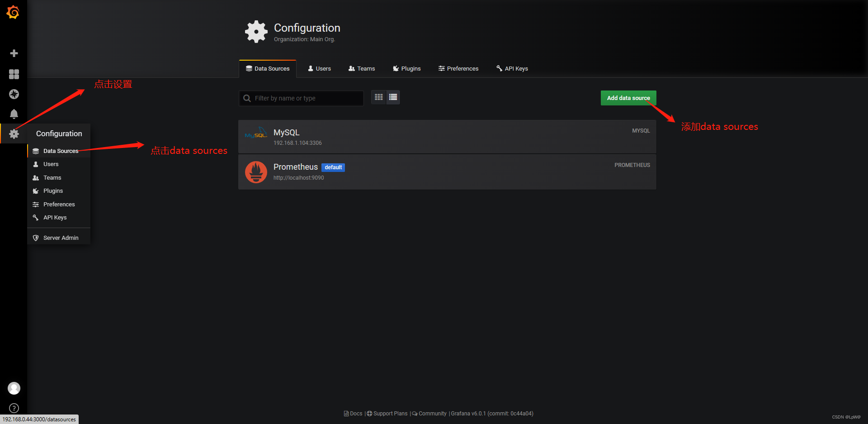Open the Docs footer link
Screen dimensions: 868x424
pyautogui.click(x=353, y=414)
